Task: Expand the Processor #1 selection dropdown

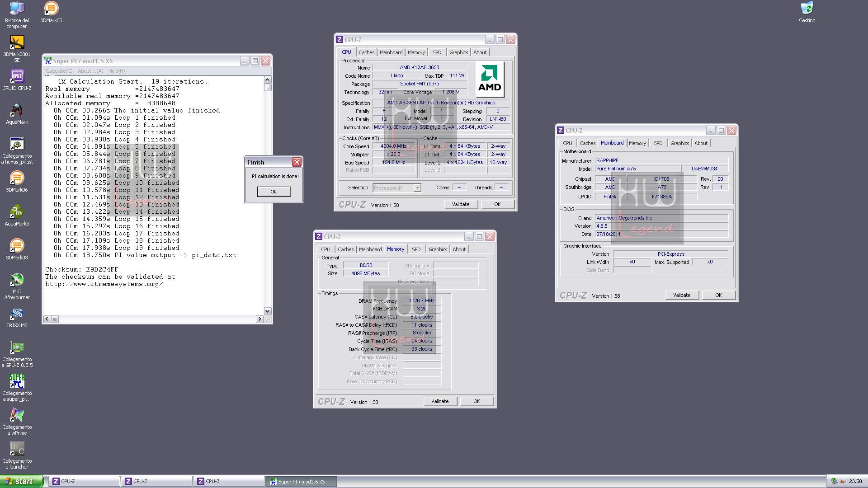Action: [x=417, y=188]
